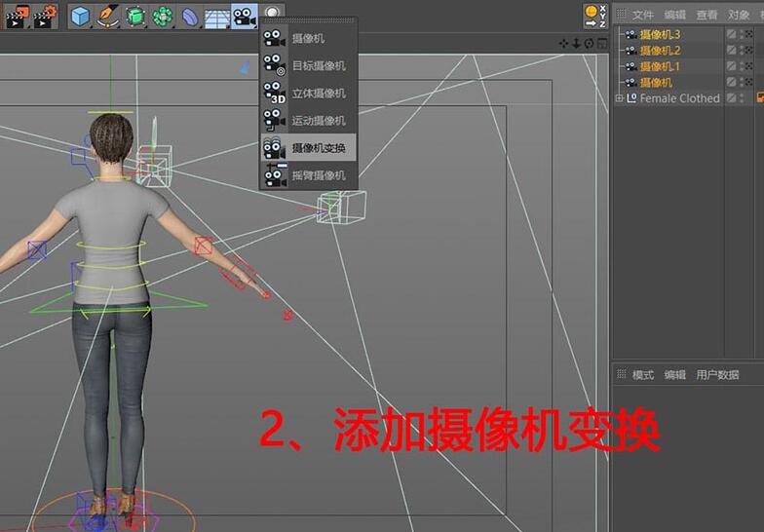Choose 摄像机变换 camera morph entry
Image resolution: width=764 pixels, height=532 pixels.
[308, 148]
